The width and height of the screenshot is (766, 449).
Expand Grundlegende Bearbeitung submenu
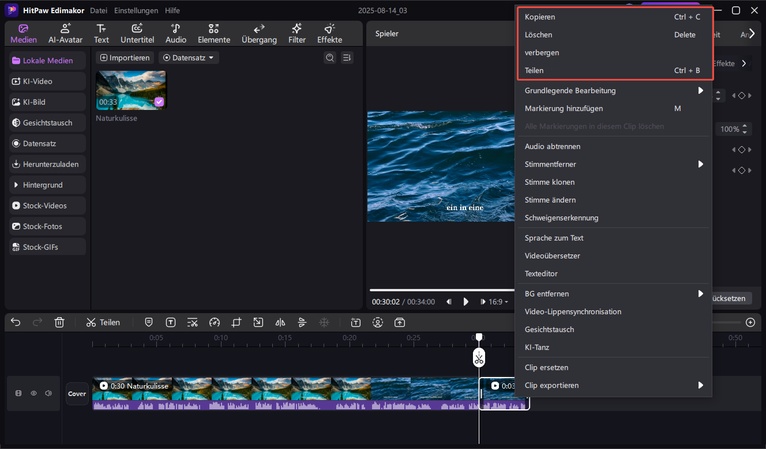[613, 90]
